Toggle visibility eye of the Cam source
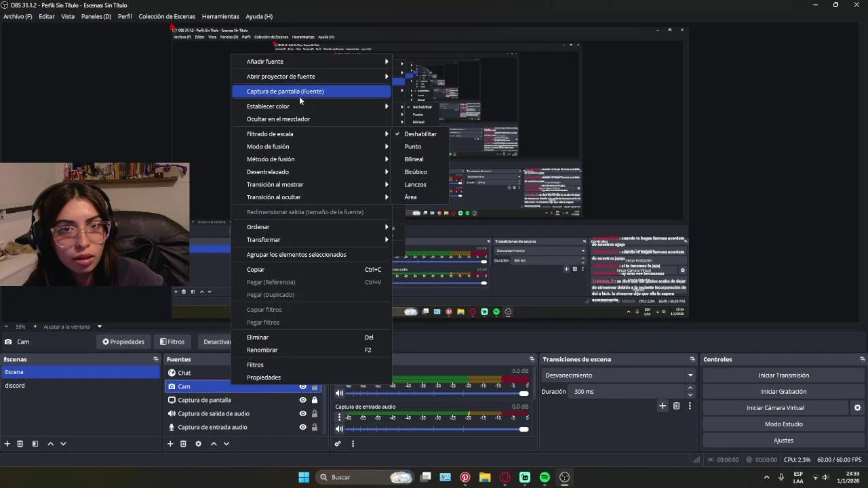 pyautogui.click(x=303, y=386)
